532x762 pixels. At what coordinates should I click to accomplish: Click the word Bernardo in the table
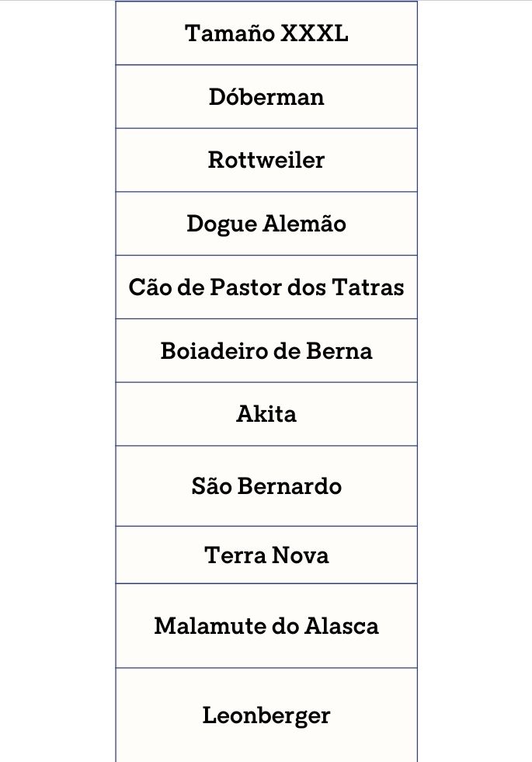coord(290,486)
